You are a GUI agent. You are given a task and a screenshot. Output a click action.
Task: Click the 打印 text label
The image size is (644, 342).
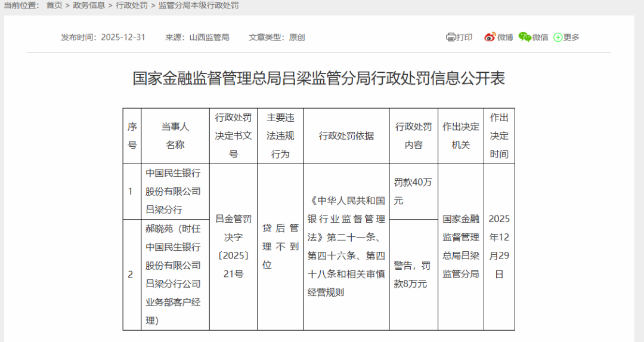pyautogui.click(x=464, y=38)
